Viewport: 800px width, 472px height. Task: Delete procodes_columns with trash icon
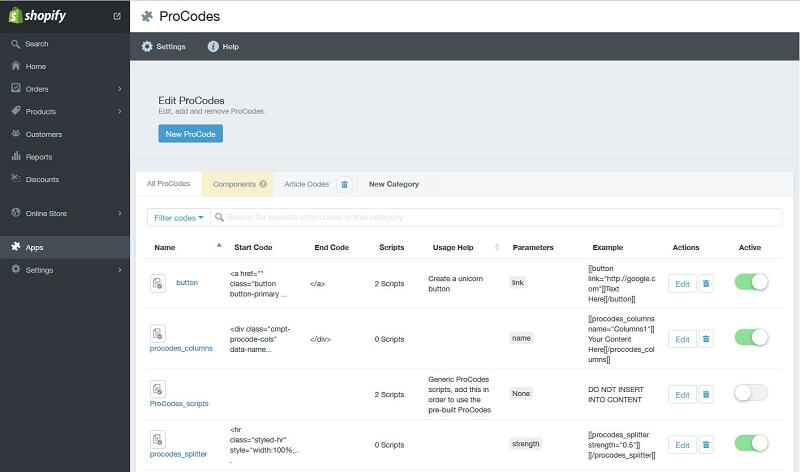click(706, 339)
